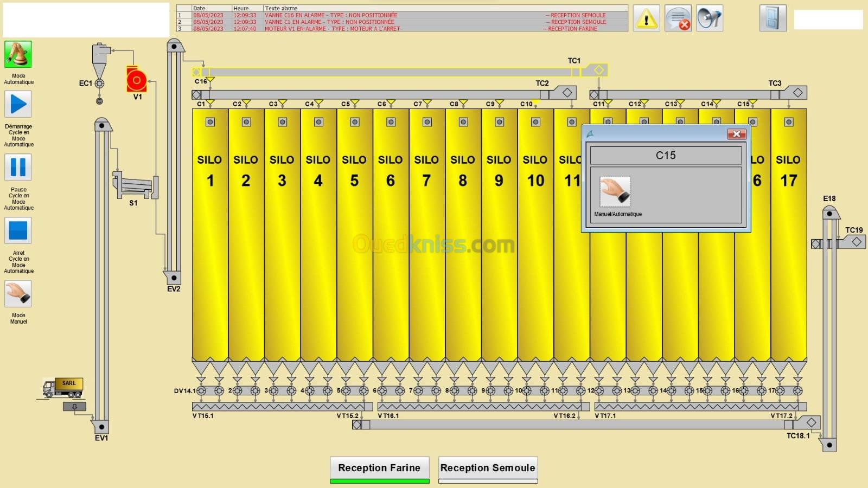
Task: Select first alarm row VANNE C16
Action: [402, 15]
